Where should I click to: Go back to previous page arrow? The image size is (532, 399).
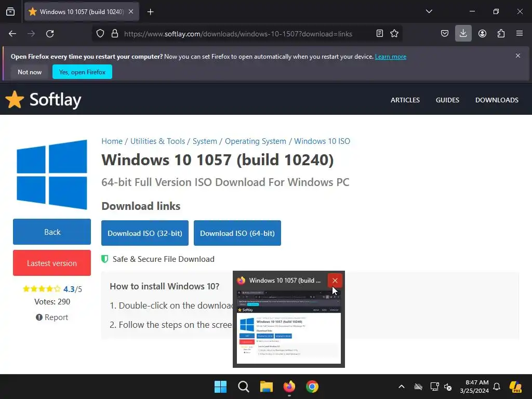coord(12,34)
